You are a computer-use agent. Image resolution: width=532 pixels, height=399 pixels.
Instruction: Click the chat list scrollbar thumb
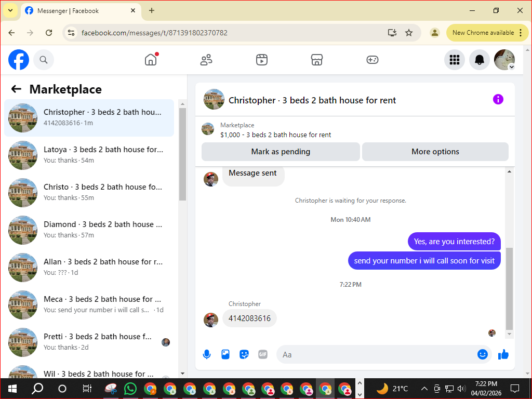[182, 154]
